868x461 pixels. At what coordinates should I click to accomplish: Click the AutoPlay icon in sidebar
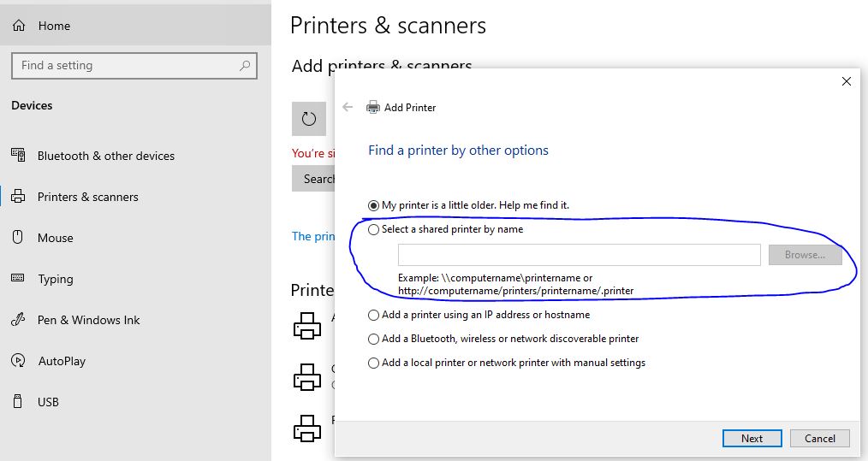(x=18, y=361)
